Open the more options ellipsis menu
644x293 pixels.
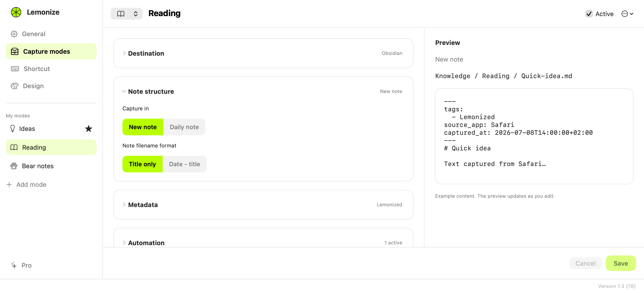(627, 14)
